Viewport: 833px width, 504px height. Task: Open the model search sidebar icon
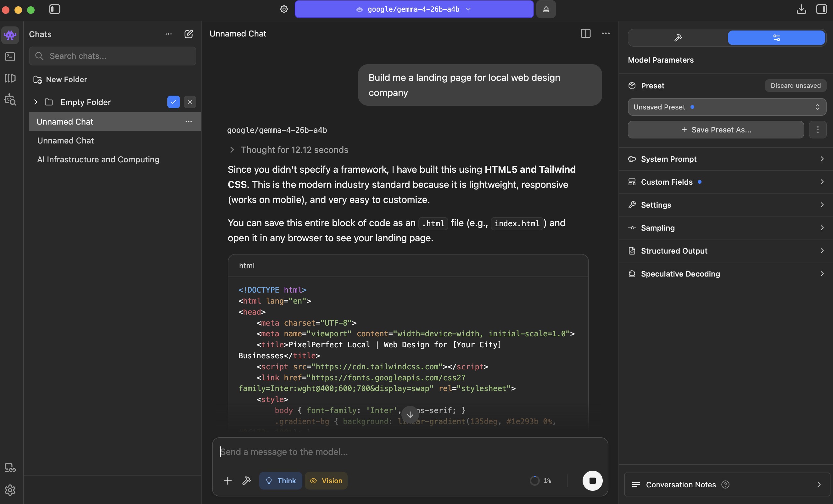coord(10,100)
